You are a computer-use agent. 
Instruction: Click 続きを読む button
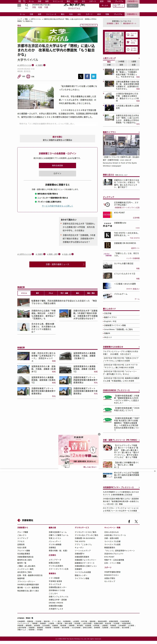click(x=57, y=138)
